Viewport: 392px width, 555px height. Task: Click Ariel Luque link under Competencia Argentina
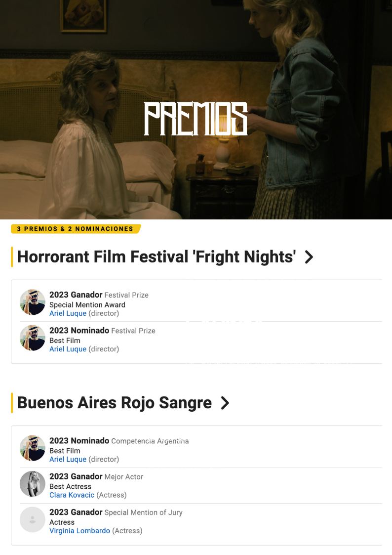(x=68, y=459)
